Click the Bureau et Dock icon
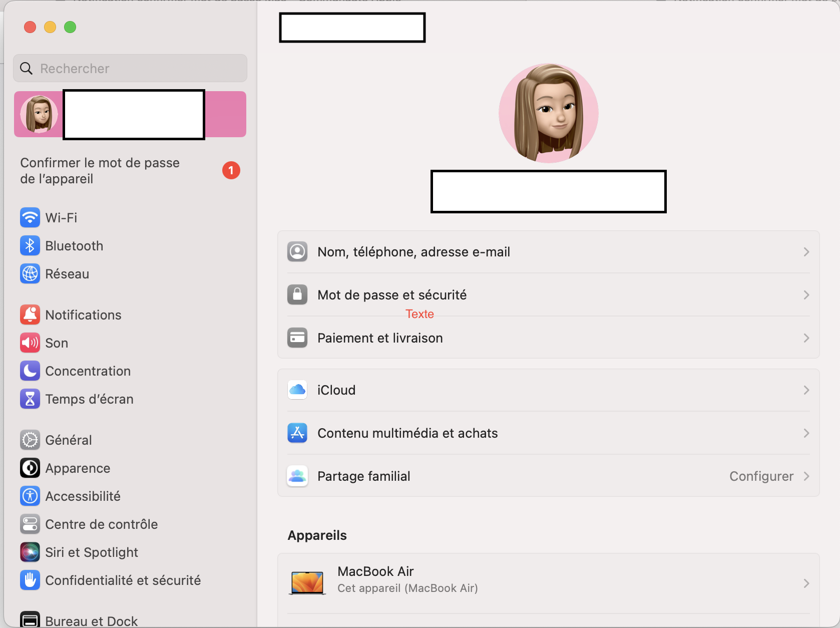The width and height of the screenshot is (840, 628). pos(30,620)
